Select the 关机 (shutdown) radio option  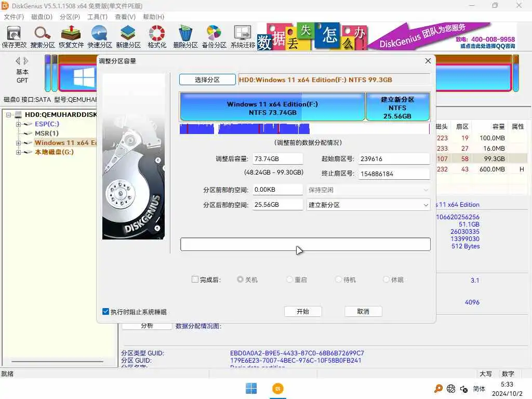click(240, 279)
